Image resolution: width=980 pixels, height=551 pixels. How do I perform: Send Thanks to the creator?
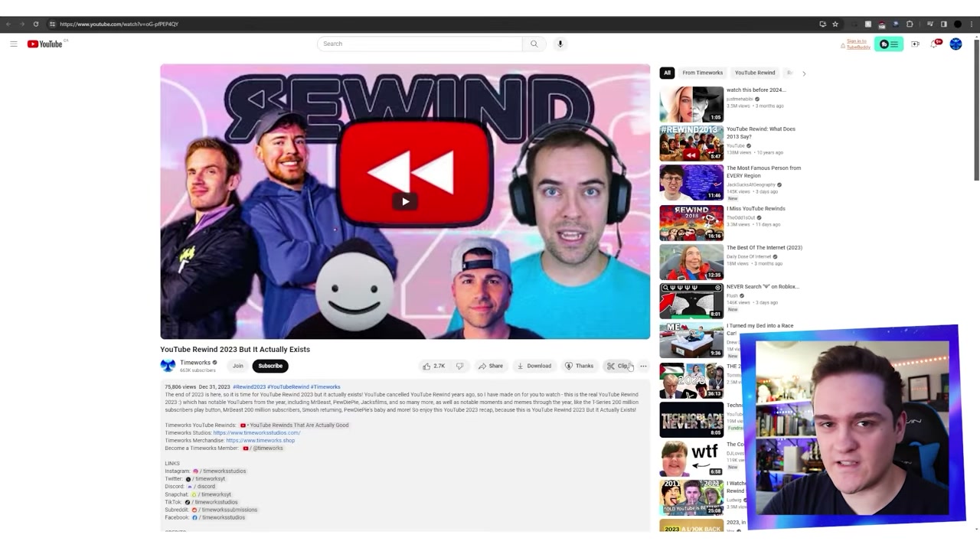coord(580,366)
